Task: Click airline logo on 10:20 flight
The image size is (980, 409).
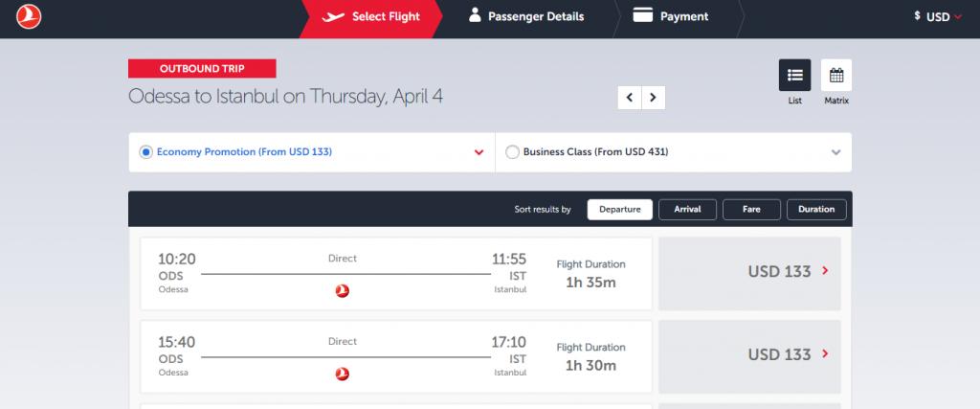Action: pyautogui.click(x=343, y=290)
